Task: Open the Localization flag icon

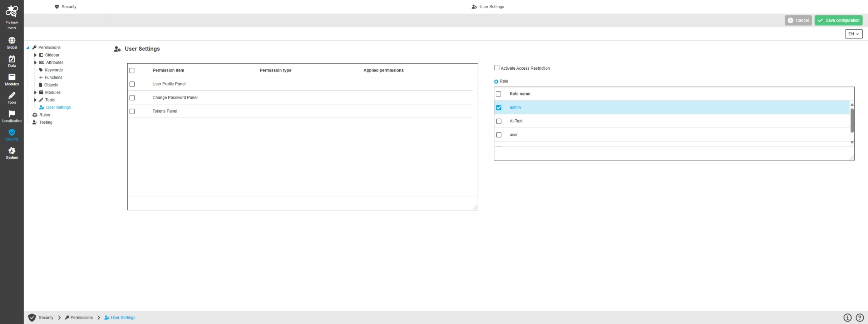Action: point(12,114)
